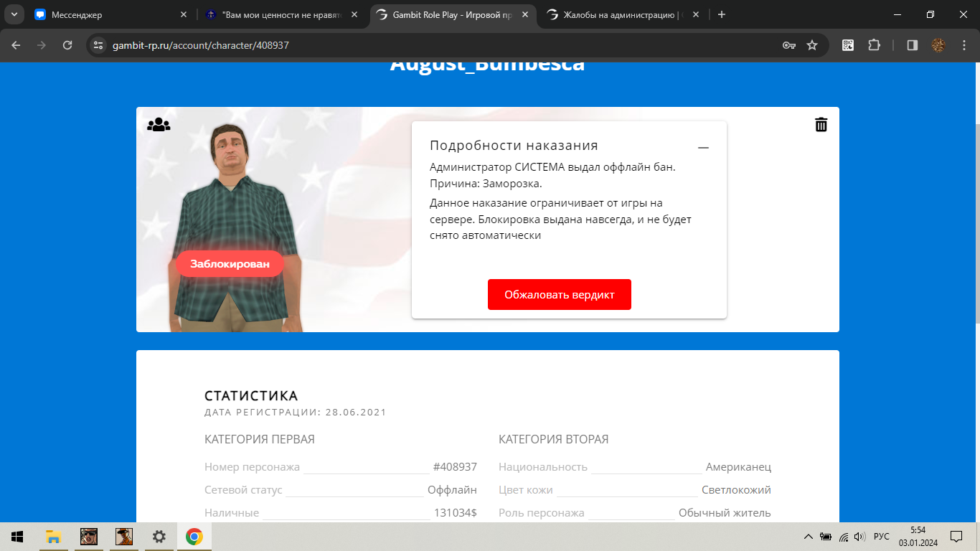Show hidden system tray icons
980x551 pixels.
point(809,537)
